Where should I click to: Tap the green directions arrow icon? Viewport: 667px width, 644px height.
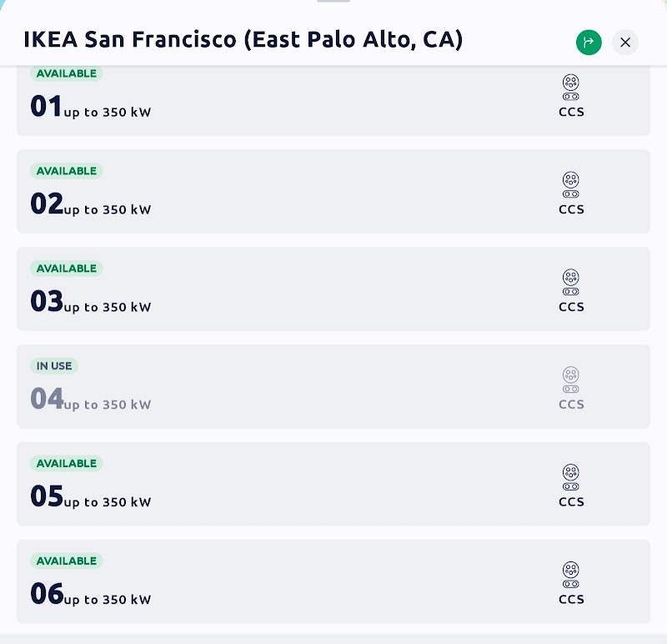(x=589, y=43)
